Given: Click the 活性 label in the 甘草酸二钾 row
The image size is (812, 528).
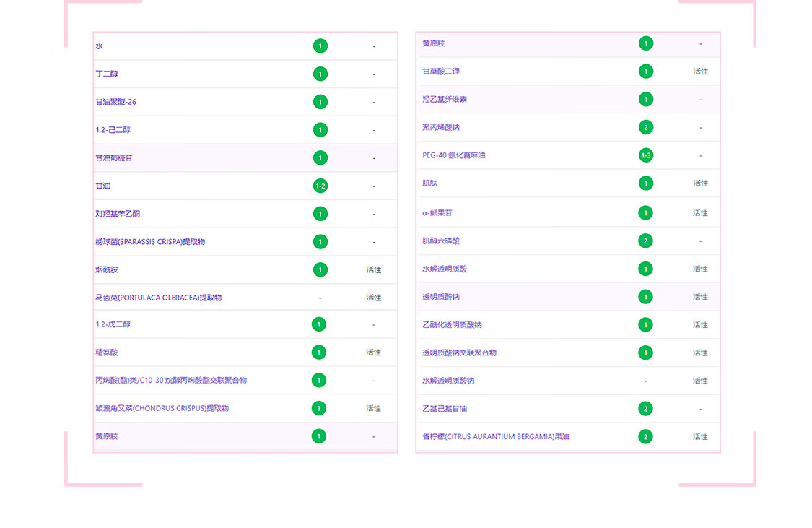Looking at the screenshot, I should point(700,72).
